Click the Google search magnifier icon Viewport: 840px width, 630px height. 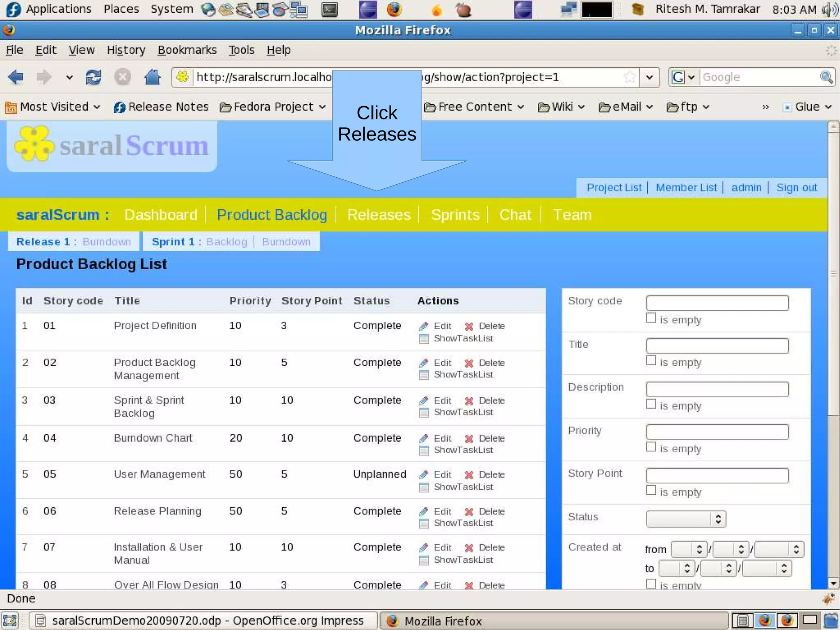click(826, 77)
